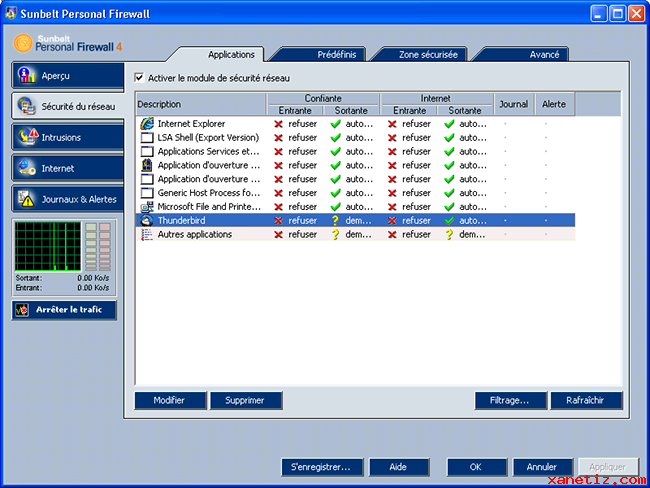650x488 pixels.
Task: Open the Internet section
Action: coord(68,168)
